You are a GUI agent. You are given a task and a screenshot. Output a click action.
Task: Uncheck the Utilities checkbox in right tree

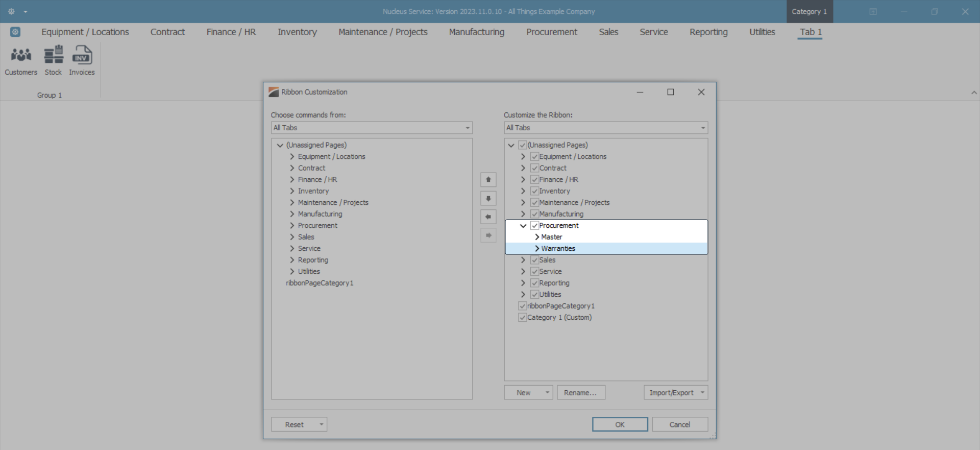pos(534,295)
